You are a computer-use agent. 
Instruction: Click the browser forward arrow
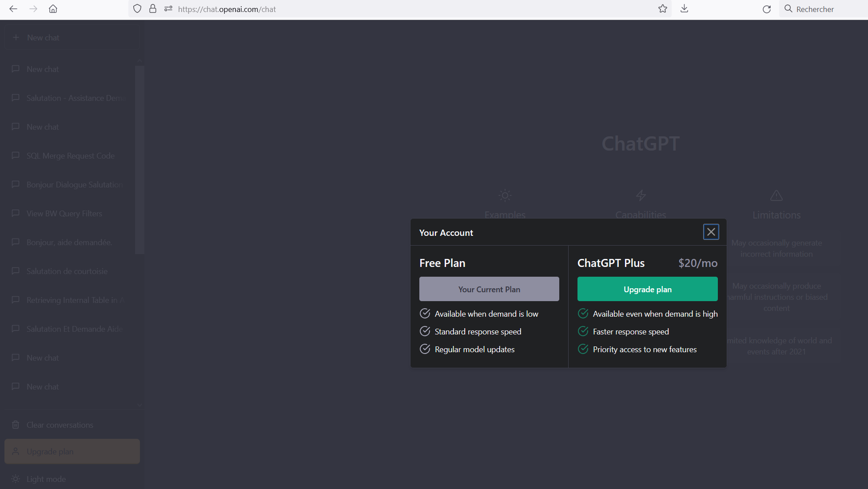[x=33, y=9]
